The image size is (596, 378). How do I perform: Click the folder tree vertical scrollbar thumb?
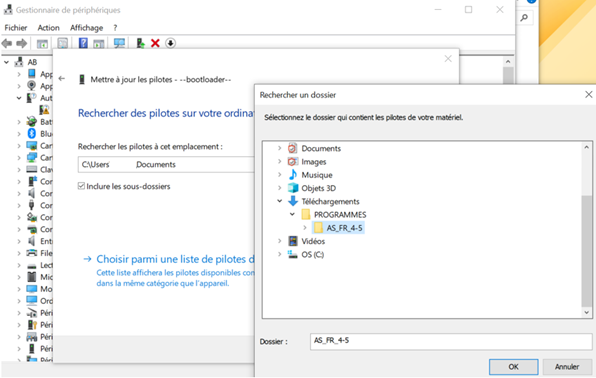click(x=586, y=251)
